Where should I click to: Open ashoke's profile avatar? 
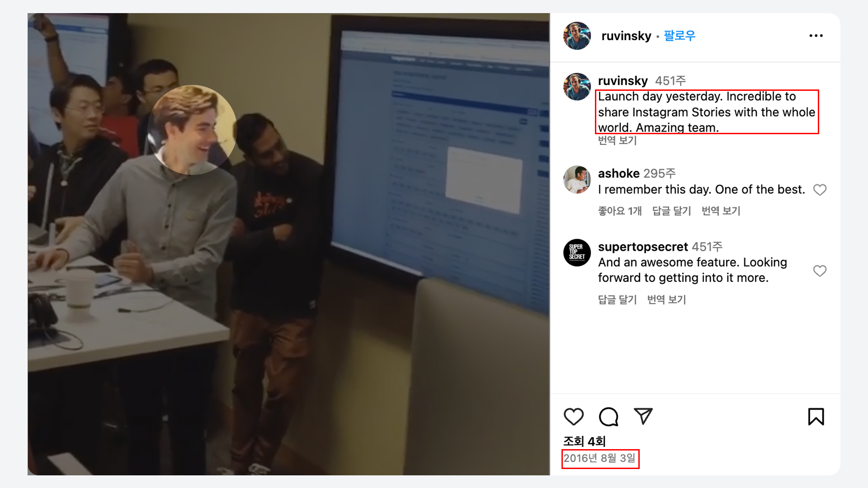[577, 179]
